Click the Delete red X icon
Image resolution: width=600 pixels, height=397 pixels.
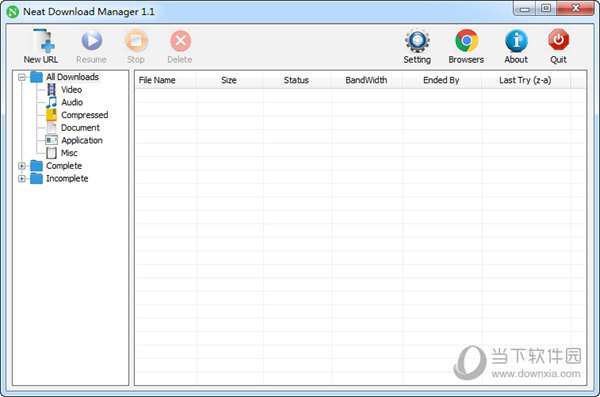(x=180, y=41)
